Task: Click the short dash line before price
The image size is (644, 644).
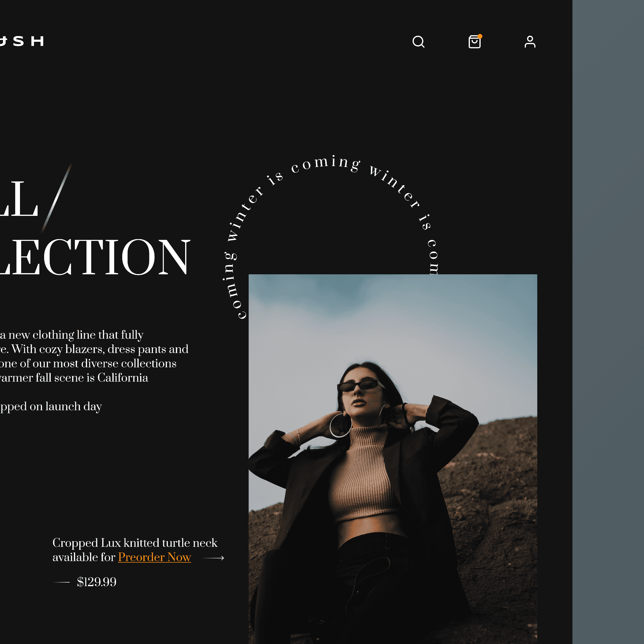Action: [x=61, y=582]
